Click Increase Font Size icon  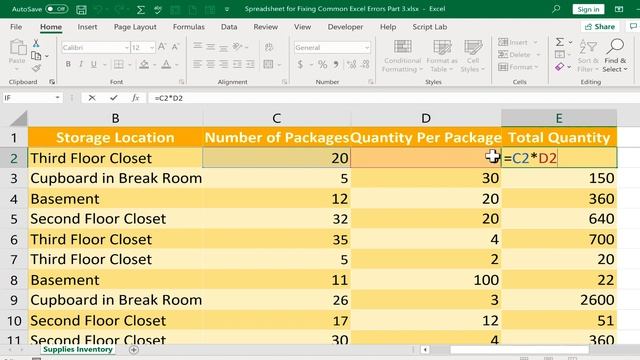pyautogui.click(x=162, y=47)
